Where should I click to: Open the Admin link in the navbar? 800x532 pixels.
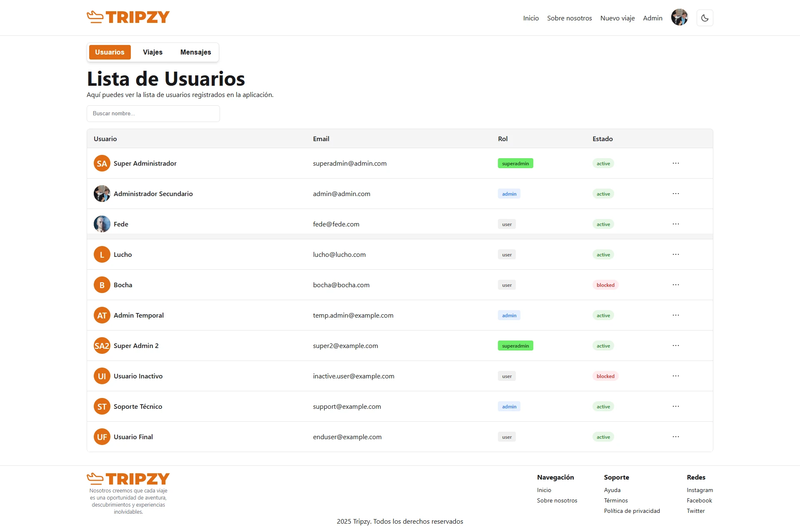[x=652, y=18]
